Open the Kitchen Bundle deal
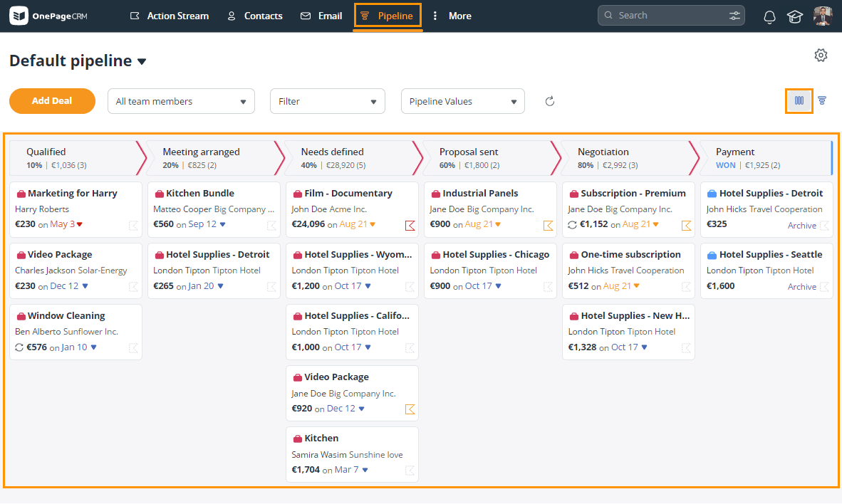The width and height of the screenshot is (842, 504). [x=199, y=193]
